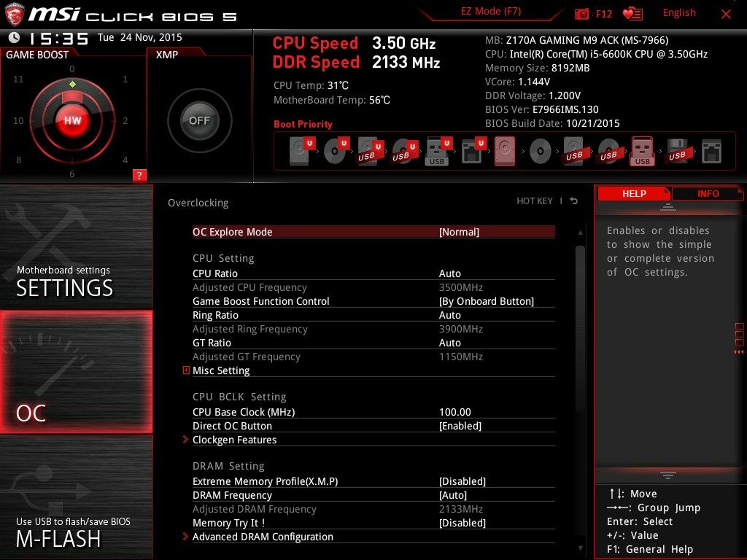
Task: Click the Adjusted Ring Frequency 3900MHz row
Action: [x=373, y=329]
